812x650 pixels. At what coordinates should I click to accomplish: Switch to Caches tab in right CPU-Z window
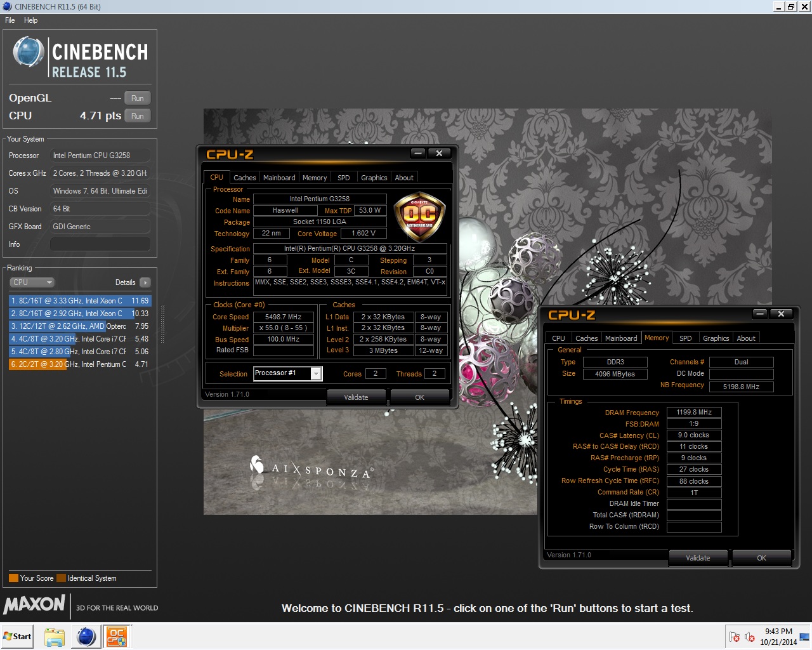point(586,338)
